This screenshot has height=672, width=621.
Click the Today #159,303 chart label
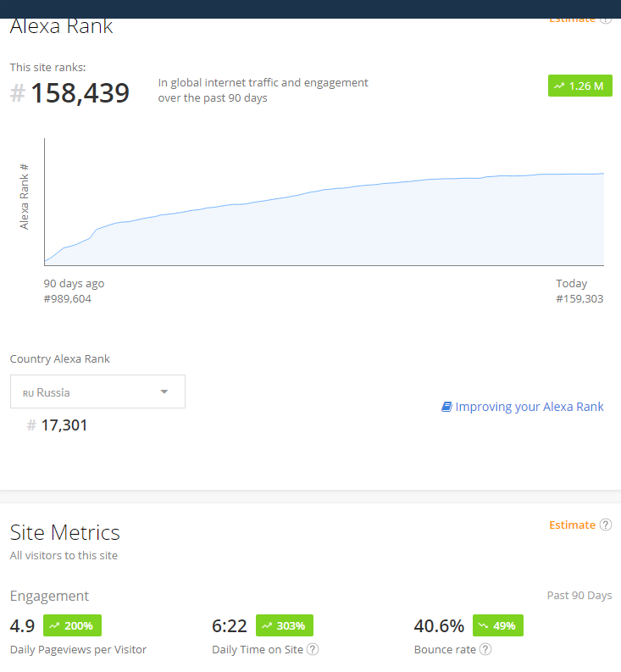click(x=579, y=292)
